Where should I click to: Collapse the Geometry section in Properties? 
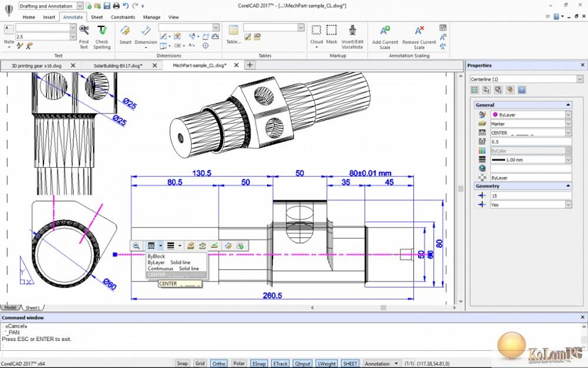[568, 186]
